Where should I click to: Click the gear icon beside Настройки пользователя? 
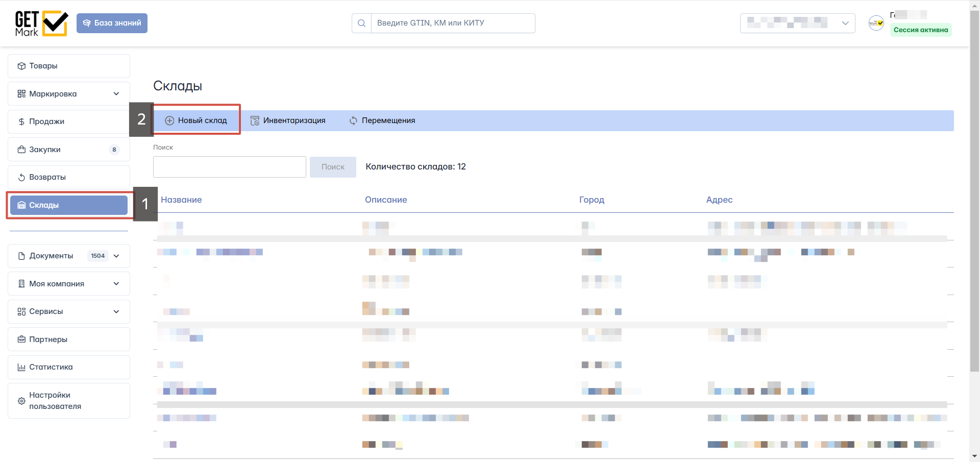pos(21,401)
